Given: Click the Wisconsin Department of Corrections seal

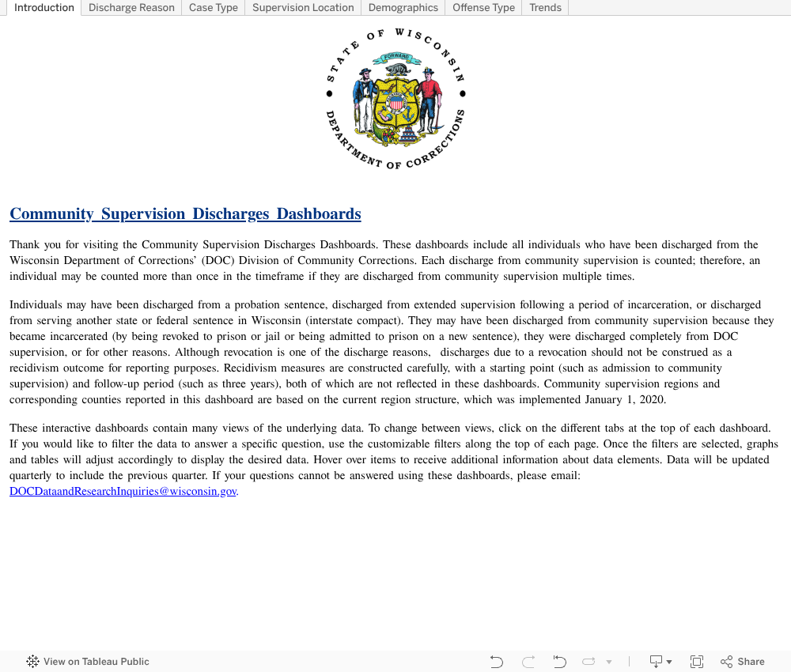Looking at the screenshot, I should [x=395, y=98].
